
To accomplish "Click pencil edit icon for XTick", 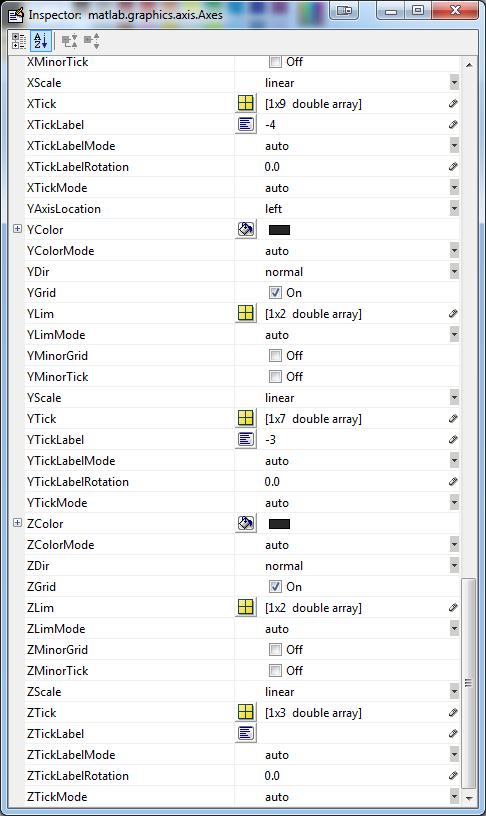I will (453, 104).
